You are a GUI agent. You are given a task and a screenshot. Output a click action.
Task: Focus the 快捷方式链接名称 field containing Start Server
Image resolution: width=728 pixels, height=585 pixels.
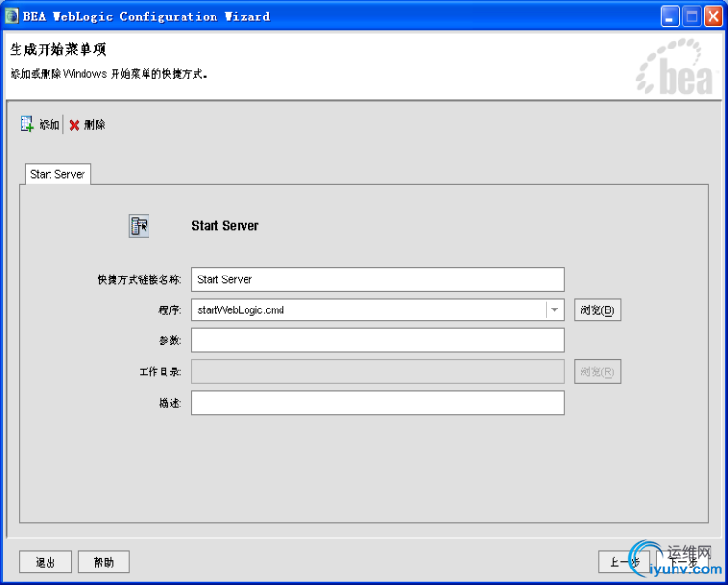point(378,279)
